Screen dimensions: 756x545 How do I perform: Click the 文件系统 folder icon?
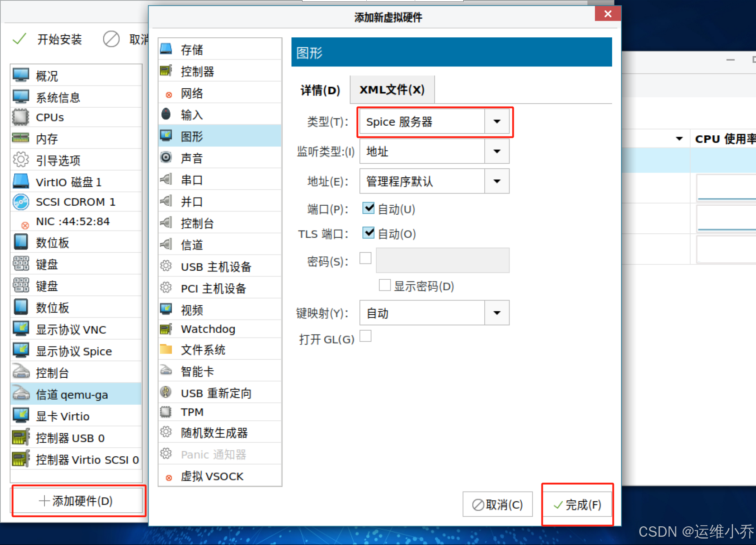click(166, 349)
